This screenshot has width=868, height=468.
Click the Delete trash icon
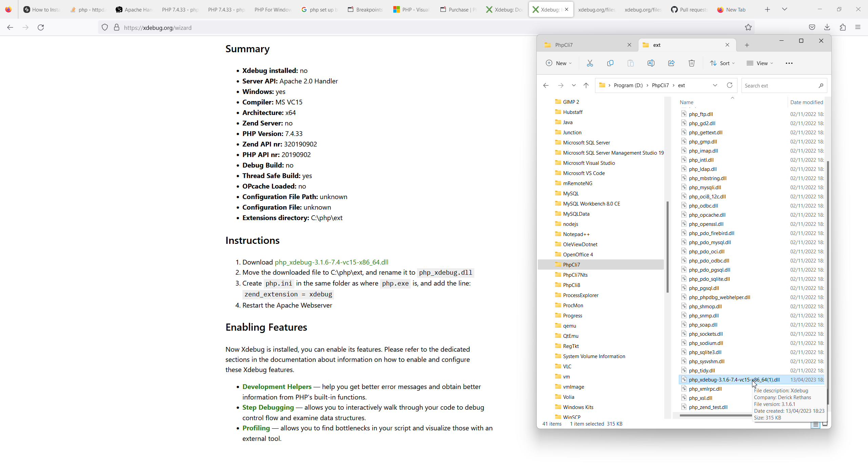[691, 63]
